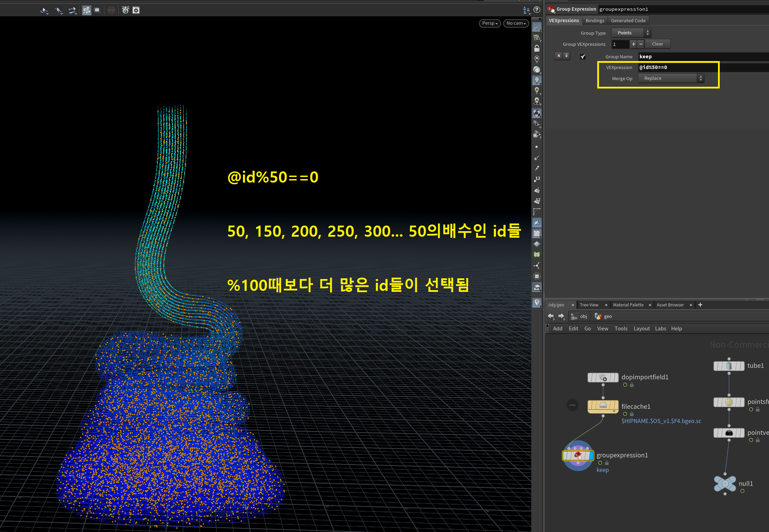
Task: Click the back arrow in network path bar
Action: pyautogui.click(x=551, y=316)
